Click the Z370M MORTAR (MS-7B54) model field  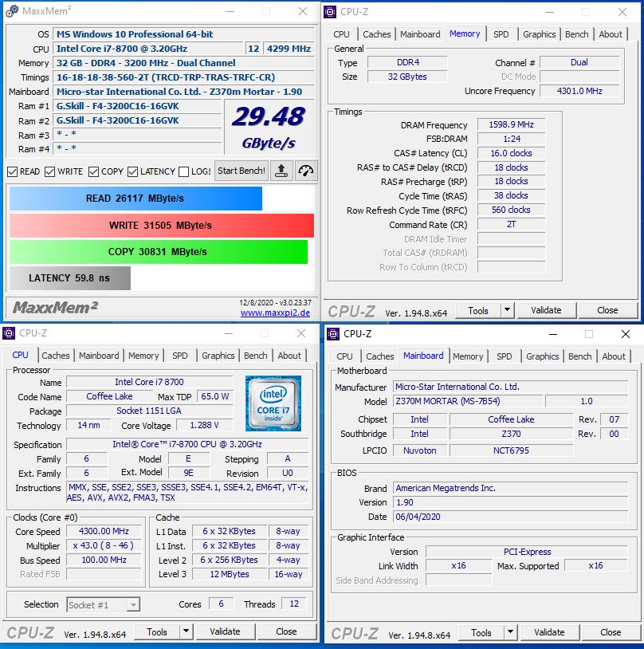[468, 401]
